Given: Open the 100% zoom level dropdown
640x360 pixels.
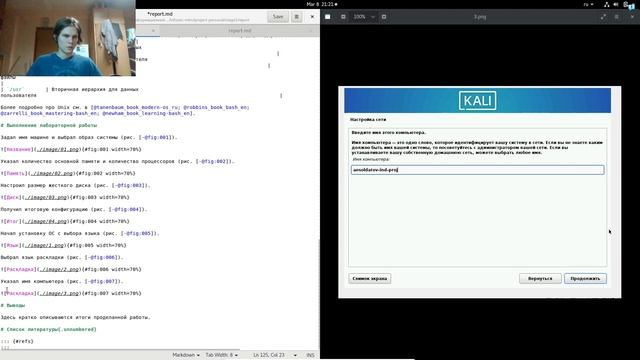Looking at the screenshot, I should [x=363, y=17].
